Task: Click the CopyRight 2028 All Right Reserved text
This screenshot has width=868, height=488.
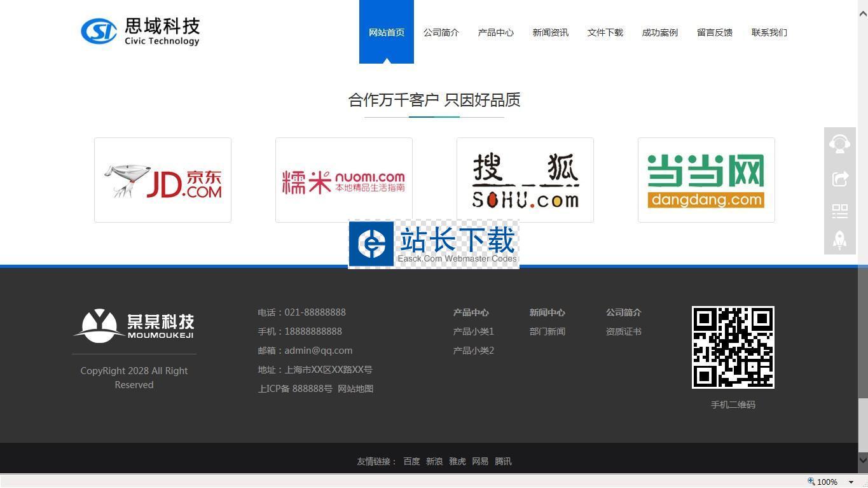Action: tap(134, 377)
